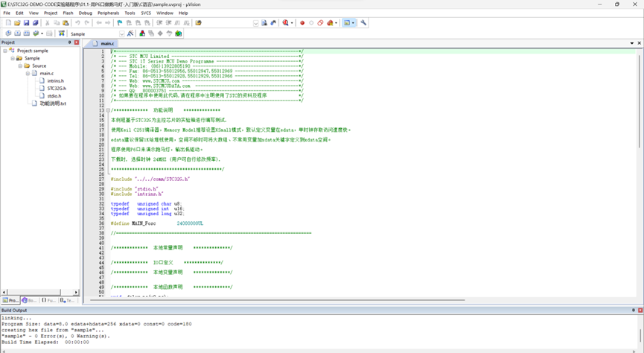Click the editor horizontal scrollbar
644x353 pixels.
tap(277, 300)
